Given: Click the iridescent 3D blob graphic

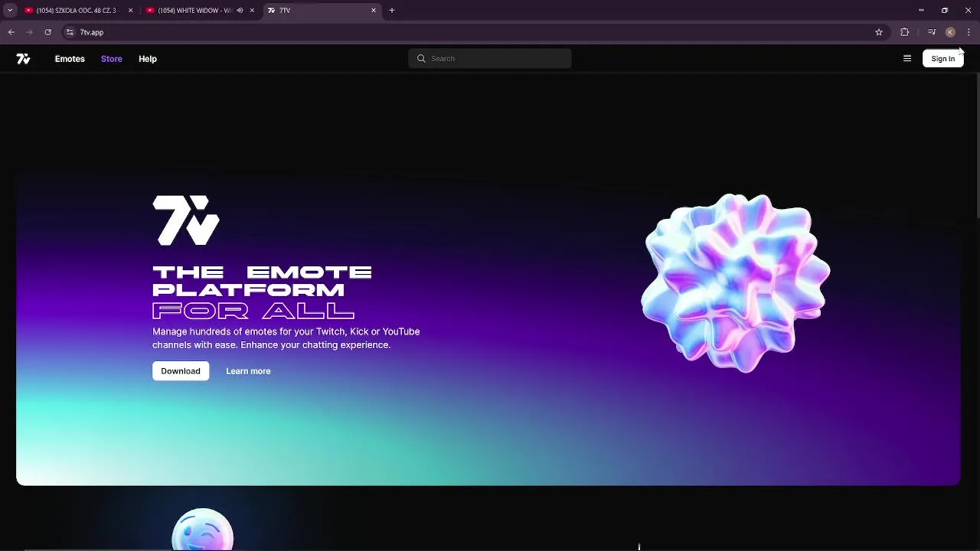Looking at the screenshot, I should (x=736, y=283).
